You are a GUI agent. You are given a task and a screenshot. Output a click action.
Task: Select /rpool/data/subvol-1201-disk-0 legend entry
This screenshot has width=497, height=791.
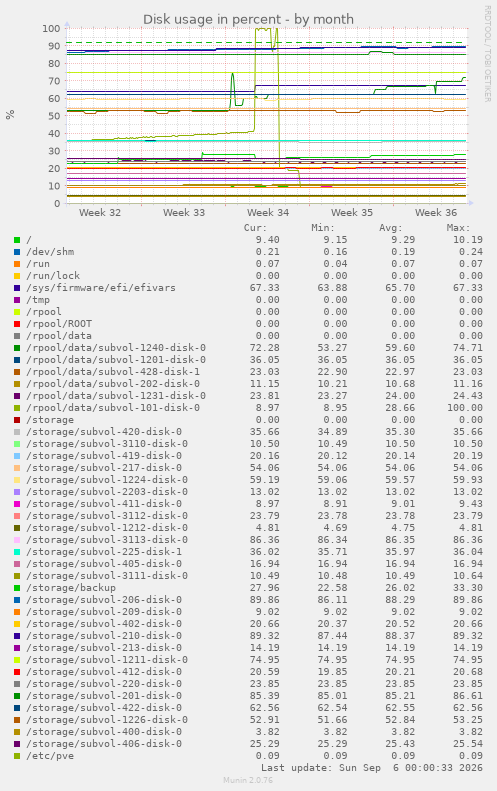(x=116, y=360)
